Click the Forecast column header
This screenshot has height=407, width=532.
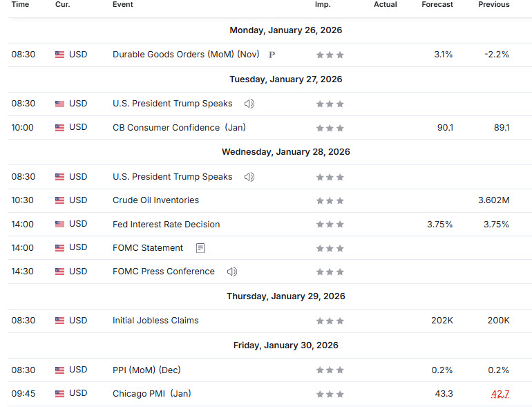437,5
